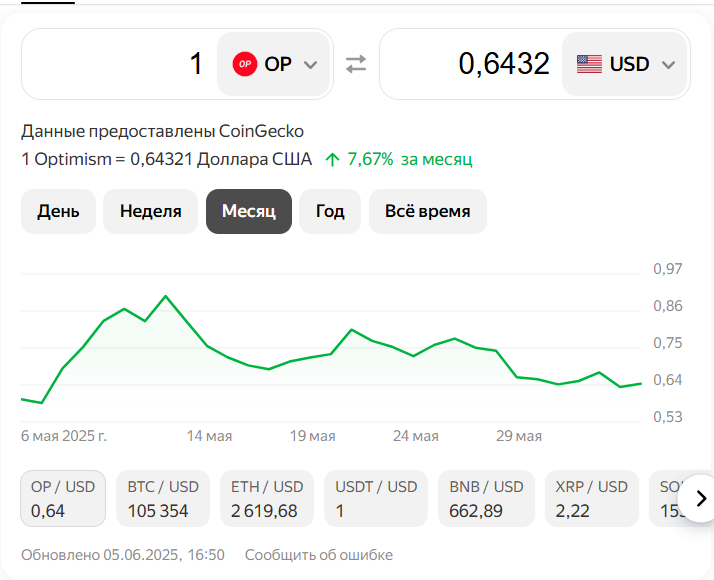Select the USDT / USD pair chip
The height and width of the screenshot is (580, 714).
tap(376, 499)
